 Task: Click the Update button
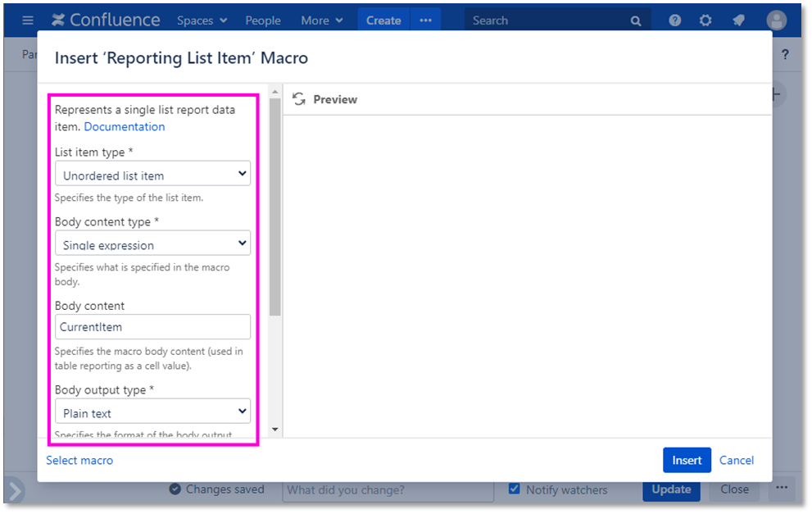click(x=671, y=489)
